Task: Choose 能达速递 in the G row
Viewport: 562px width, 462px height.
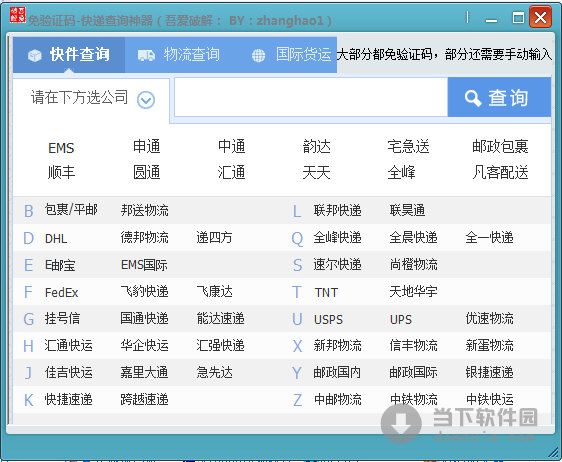Action: [x=220, y=318]
